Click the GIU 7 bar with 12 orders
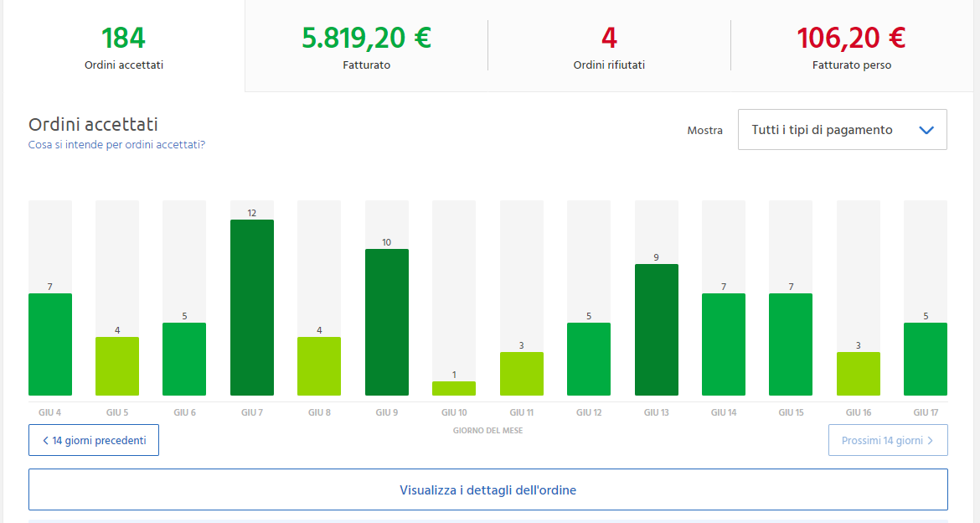980x523 pixels. (x=252, y=308)
